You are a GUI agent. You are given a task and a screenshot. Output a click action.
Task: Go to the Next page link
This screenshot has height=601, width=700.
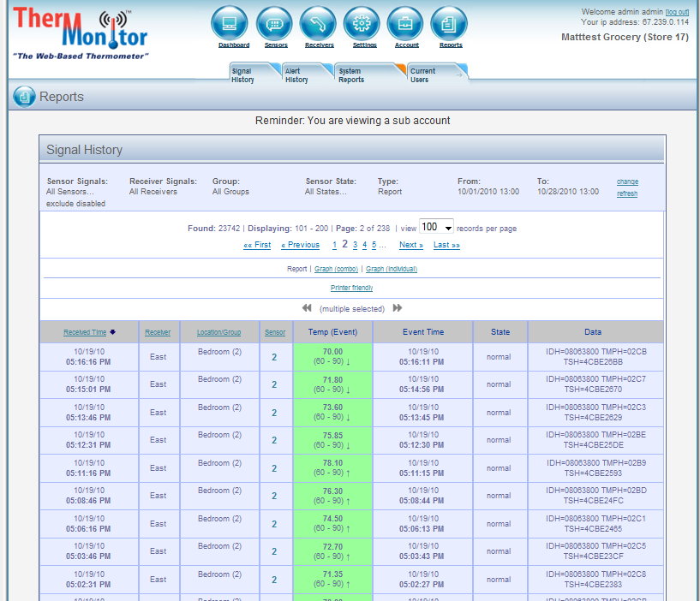(411, 245)
